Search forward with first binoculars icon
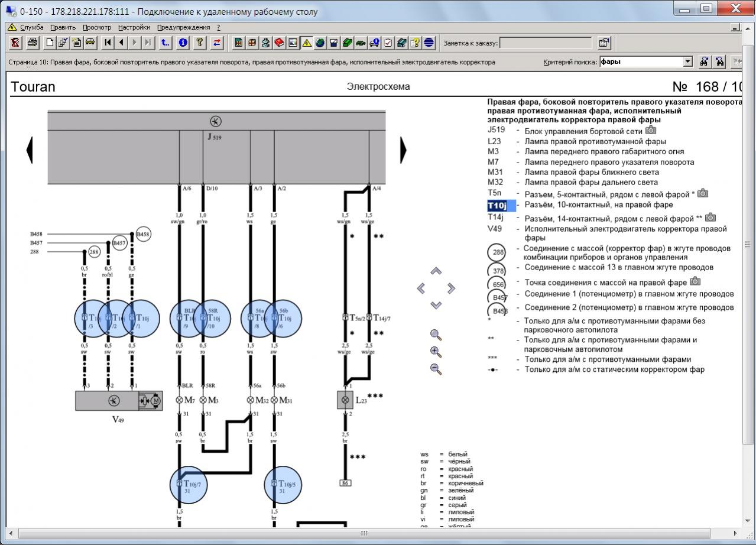This screenshot has width=756, height=545. (x=704, y=61)
